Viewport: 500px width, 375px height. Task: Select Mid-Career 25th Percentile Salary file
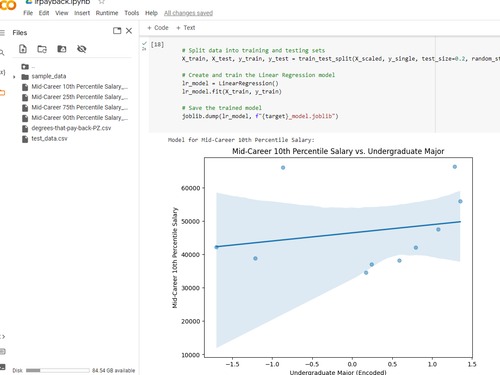coord(79,97)
